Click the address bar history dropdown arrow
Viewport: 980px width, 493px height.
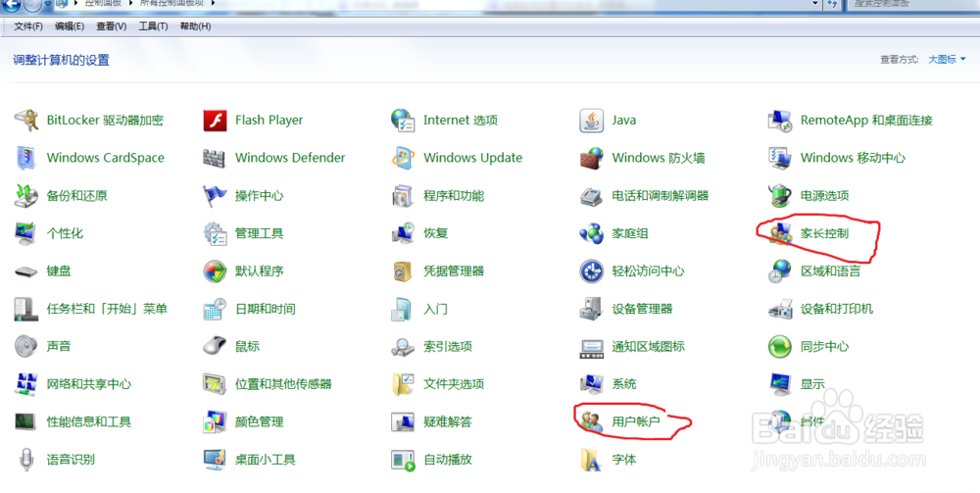pyautogui.click(x=815, y=4)
